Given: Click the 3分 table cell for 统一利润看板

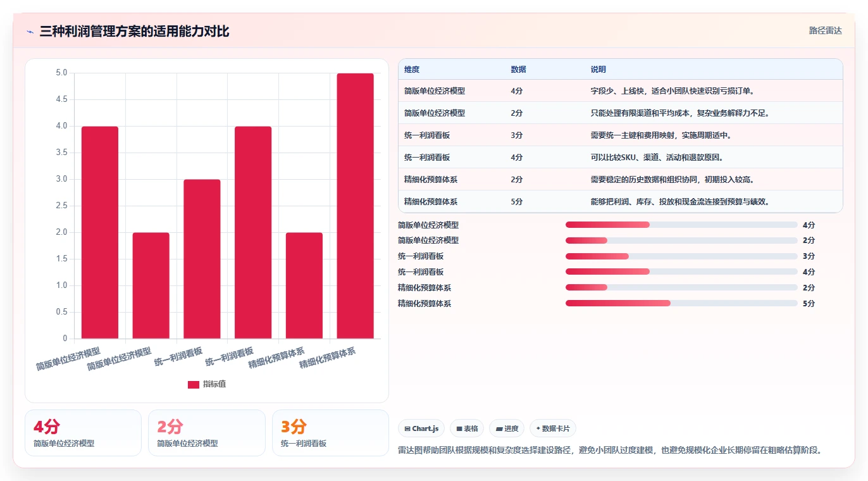Looking at the screenshot, I should [517, 135].
